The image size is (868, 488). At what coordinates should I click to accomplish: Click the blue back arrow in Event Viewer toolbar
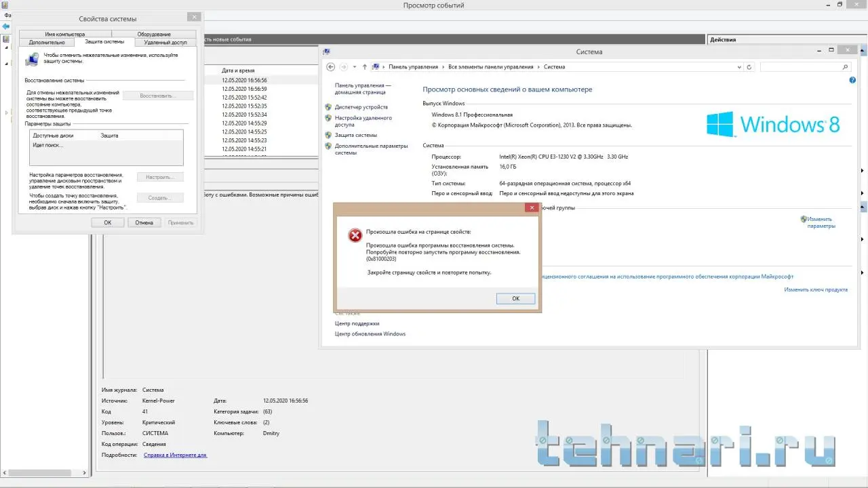[6, 26]
